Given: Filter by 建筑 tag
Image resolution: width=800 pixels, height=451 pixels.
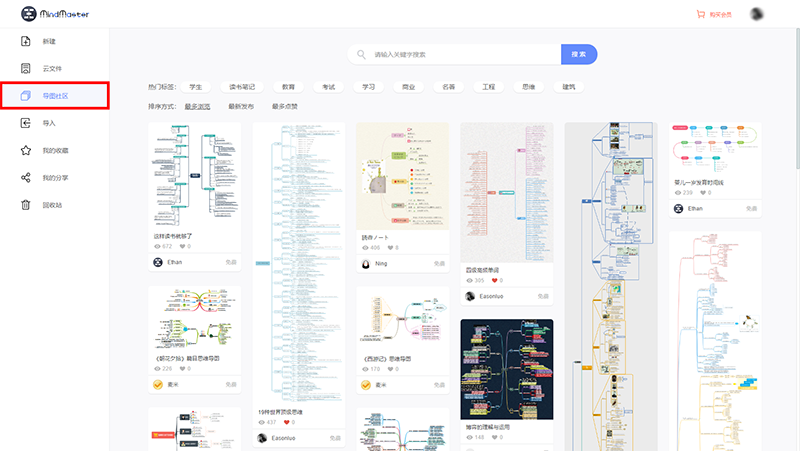Looking at the screenshot, I should tap(569, 87).
